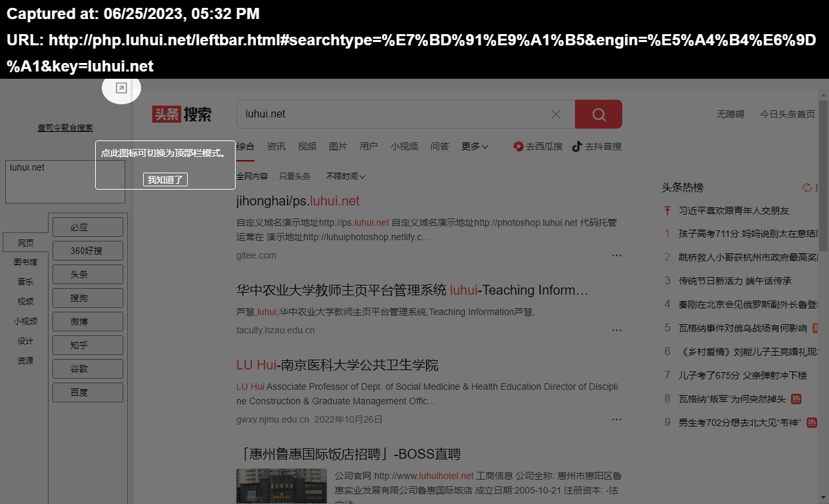This screenshot has width=829, height=504.
Task: Open the 无障碍 accessibility link
Action: tap(731, 114)
